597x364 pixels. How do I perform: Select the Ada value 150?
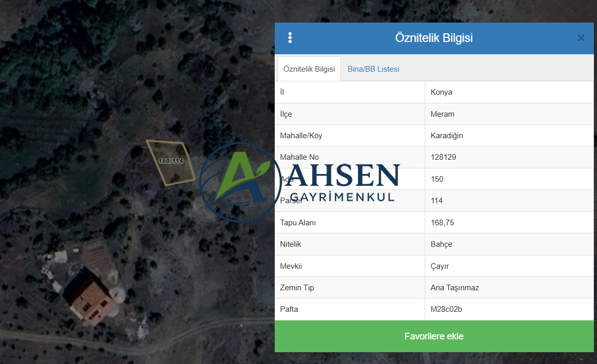pos(437,179)
